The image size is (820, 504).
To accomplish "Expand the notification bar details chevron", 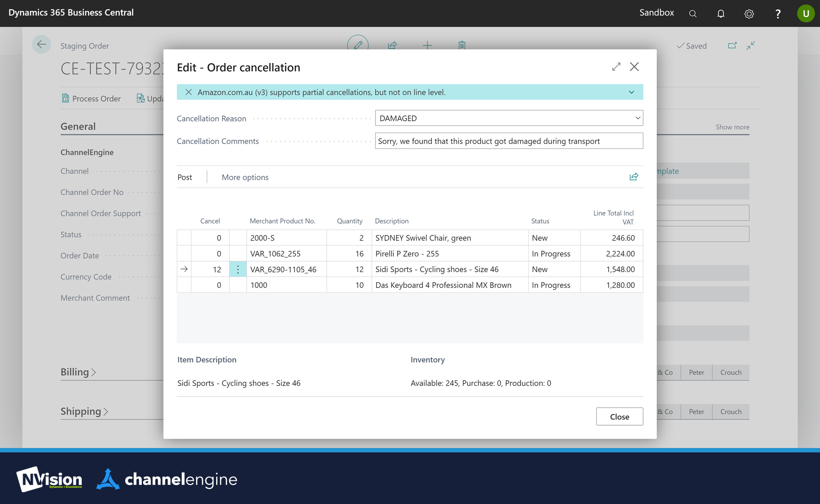I will 631,92.
